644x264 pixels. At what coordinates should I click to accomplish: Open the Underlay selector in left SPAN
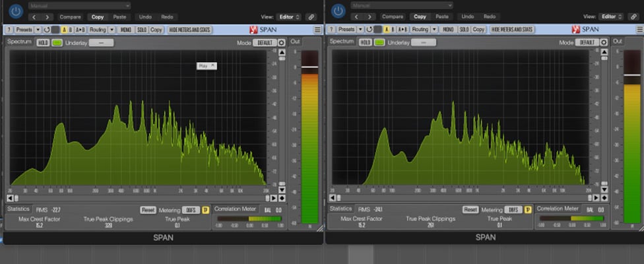102,43
